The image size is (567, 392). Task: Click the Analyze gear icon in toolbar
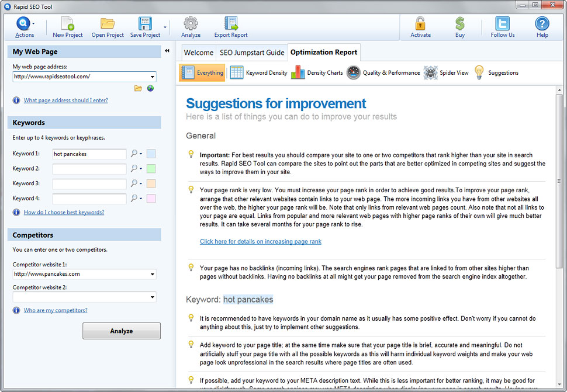coord(191,25)
